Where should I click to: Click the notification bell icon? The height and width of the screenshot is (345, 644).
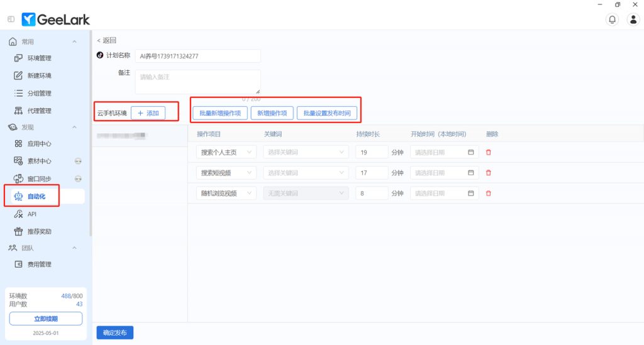(612, 19)
